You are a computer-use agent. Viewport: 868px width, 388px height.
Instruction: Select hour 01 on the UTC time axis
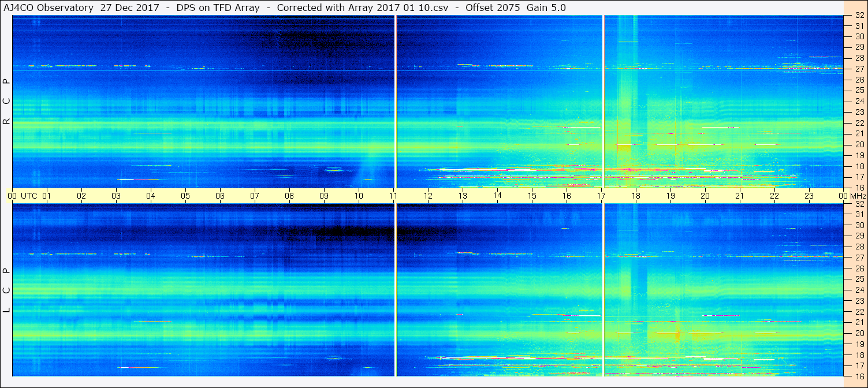tap(47, 196)
